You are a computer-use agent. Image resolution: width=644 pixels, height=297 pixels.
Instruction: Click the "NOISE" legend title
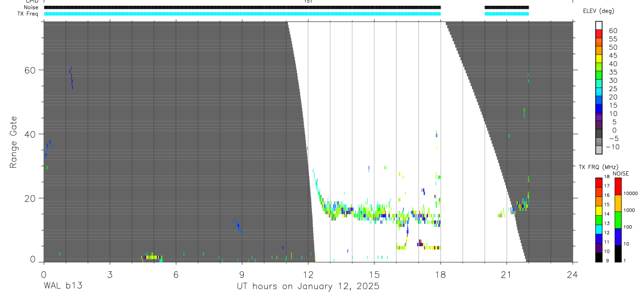pos(620,174)
